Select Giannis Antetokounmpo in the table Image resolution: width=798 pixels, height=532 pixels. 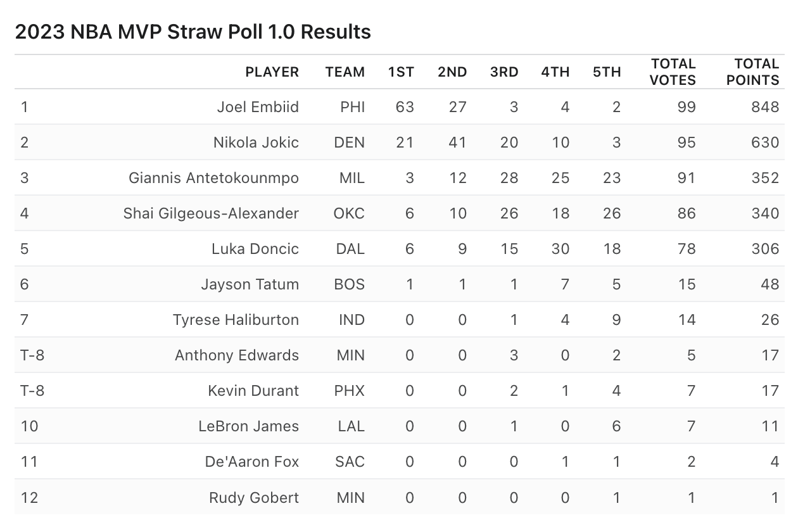tap(213, 178)
